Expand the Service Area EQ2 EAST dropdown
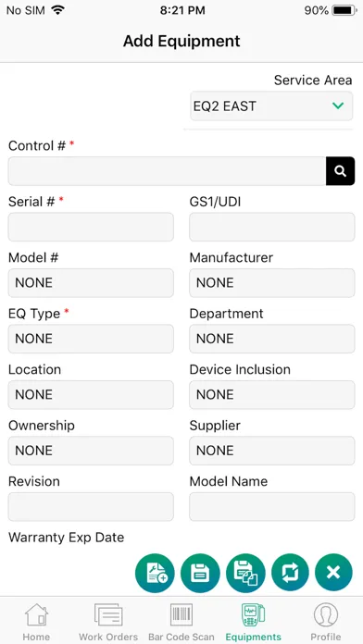Image resolution: width=363 pixels, height=644 pixels. (x=271, y=106)
